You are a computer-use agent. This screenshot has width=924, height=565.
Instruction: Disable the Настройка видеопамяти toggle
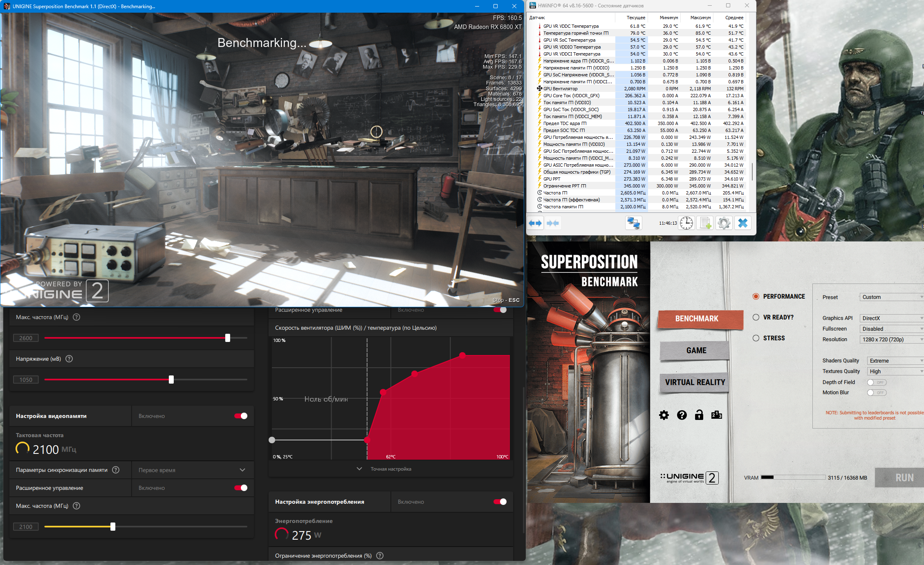pyautogui.click(x=241, y=416)
